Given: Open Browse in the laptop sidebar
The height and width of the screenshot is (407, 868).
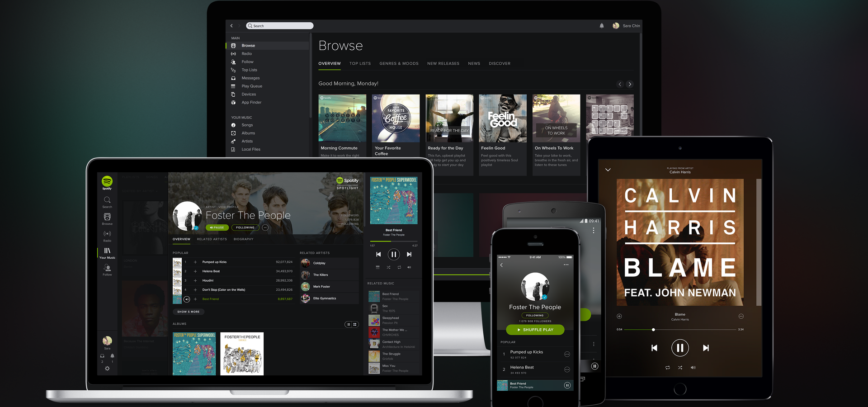Looking at the screenshot, I should point(107,219).
